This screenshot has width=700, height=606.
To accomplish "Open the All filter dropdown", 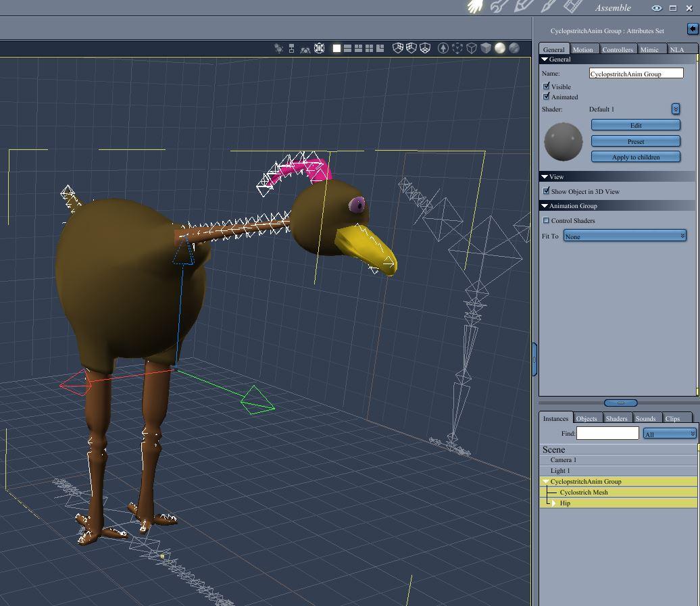I will [669, 433].
